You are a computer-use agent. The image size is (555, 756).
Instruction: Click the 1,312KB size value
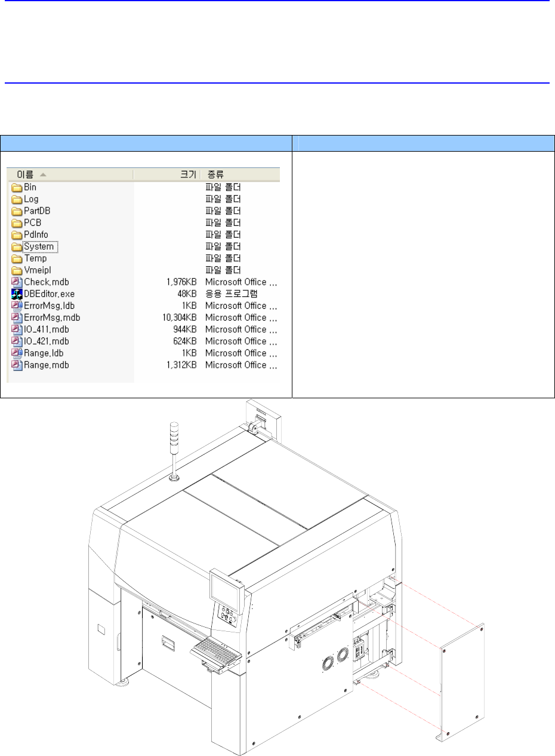[x=181, y=365]
